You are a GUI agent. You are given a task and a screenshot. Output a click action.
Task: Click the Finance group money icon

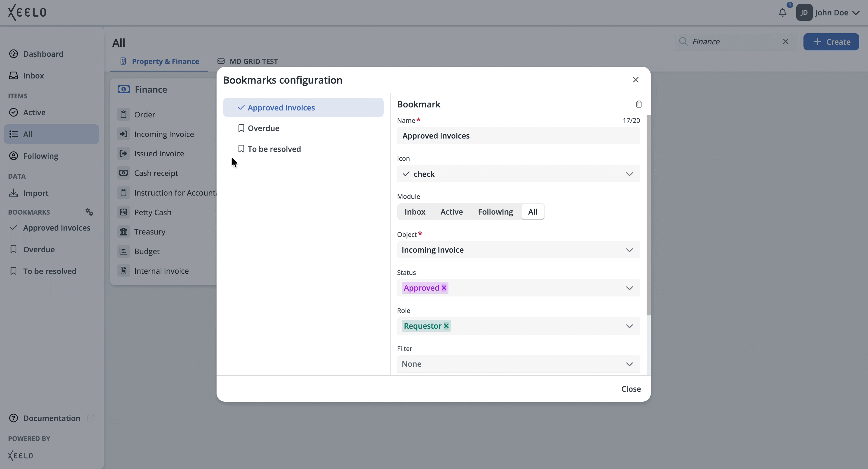[x=123, y=89]
